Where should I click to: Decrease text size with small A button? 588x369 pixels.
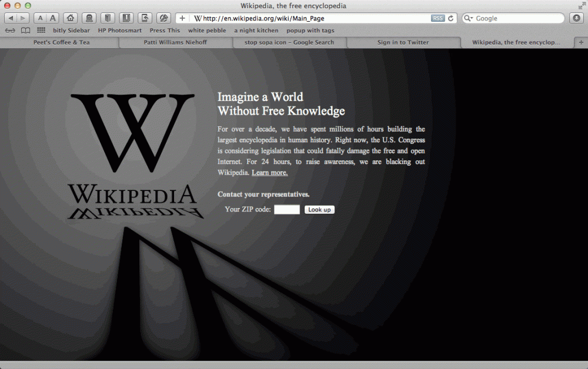pyautogui.click(x=40, y=18)
